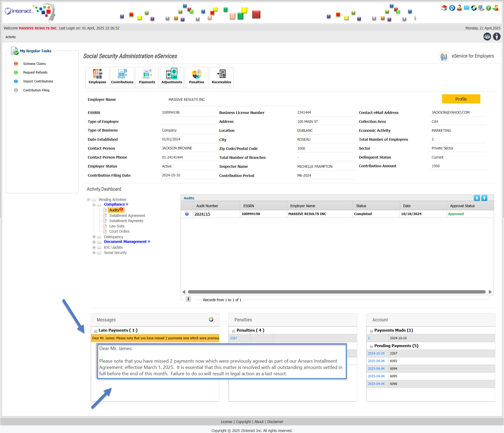Open the Penalties module
Viewport: 504px width, 433px height.
pos(197,77)
